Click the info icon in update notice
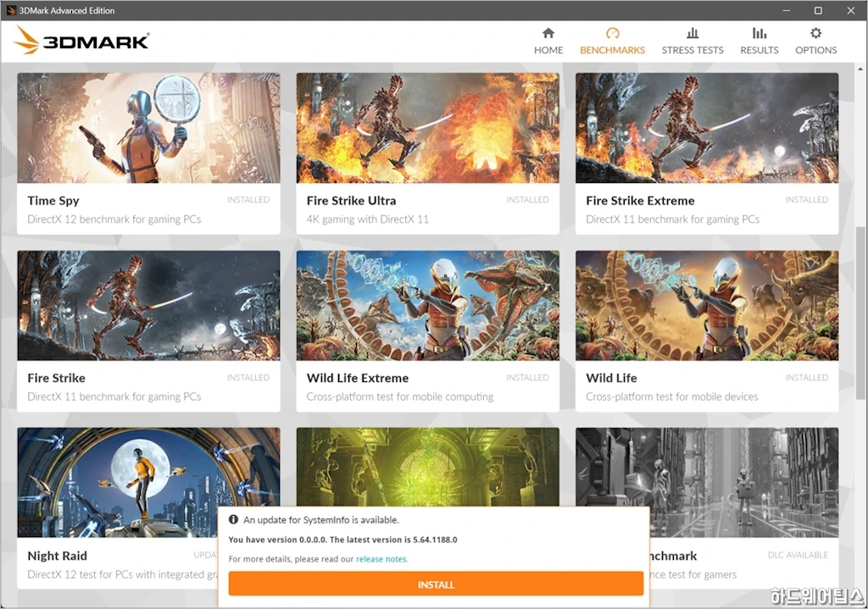868x609 pixels. [x=234, y=519]
